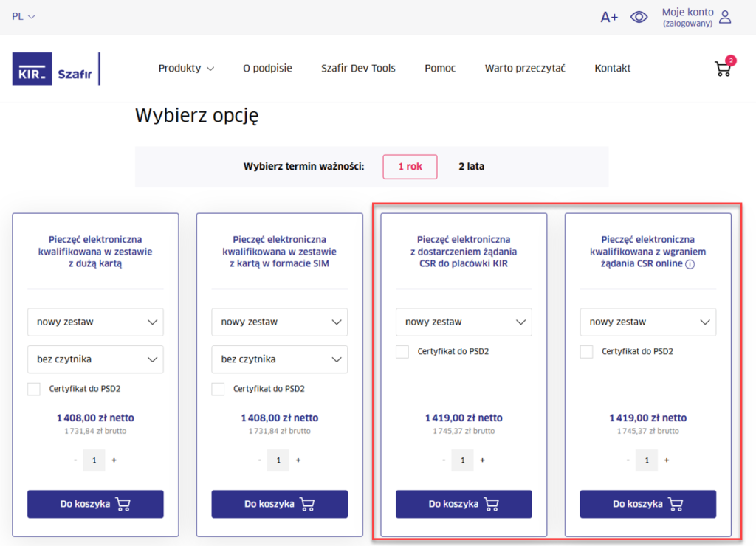Tick Certyfikat do PSD2 for CSR placówki KIR
This screenshot has width=756, height=546.
(402, 352)
